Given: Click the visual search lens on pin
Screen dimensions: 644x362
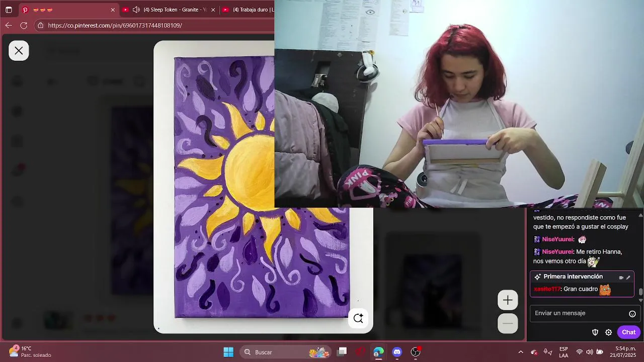Looking at the screenshot, I should click(x=358, y=318).
